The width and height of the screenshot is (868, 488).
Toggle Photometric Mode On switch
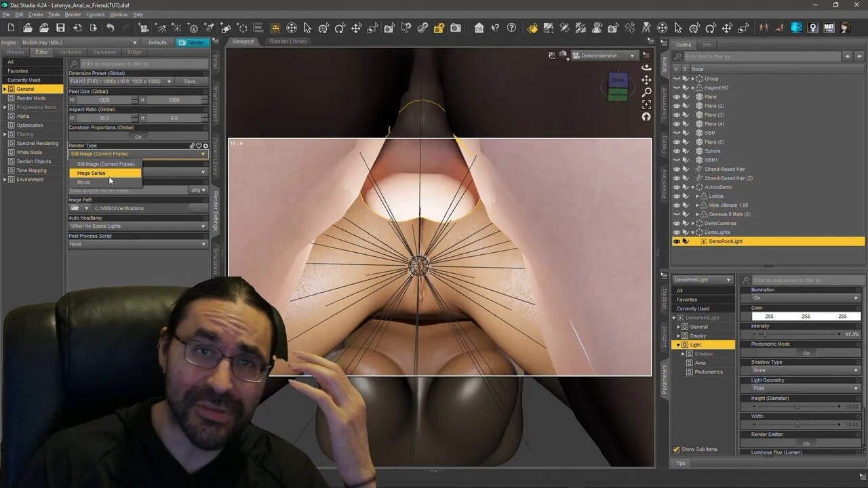(x=806, y=353)
